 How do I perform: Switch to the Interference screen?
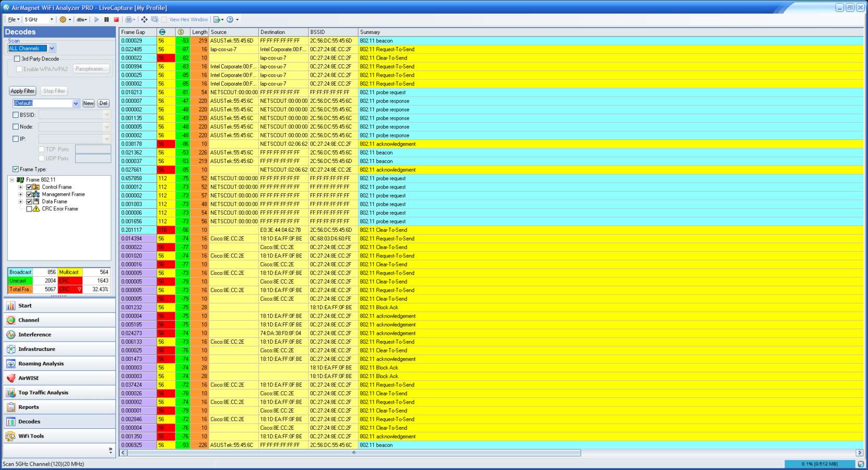[60, 335]
